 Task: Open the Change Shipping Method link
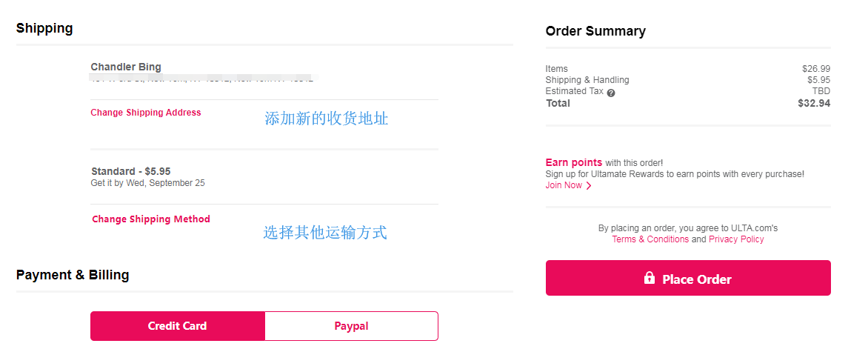151,219
